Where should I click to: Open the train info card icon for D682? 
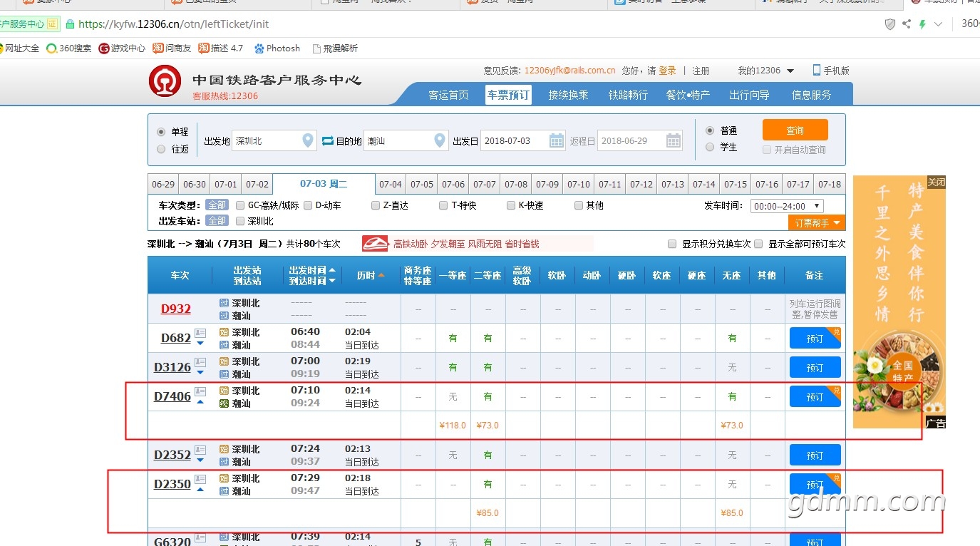coord(200,333)
